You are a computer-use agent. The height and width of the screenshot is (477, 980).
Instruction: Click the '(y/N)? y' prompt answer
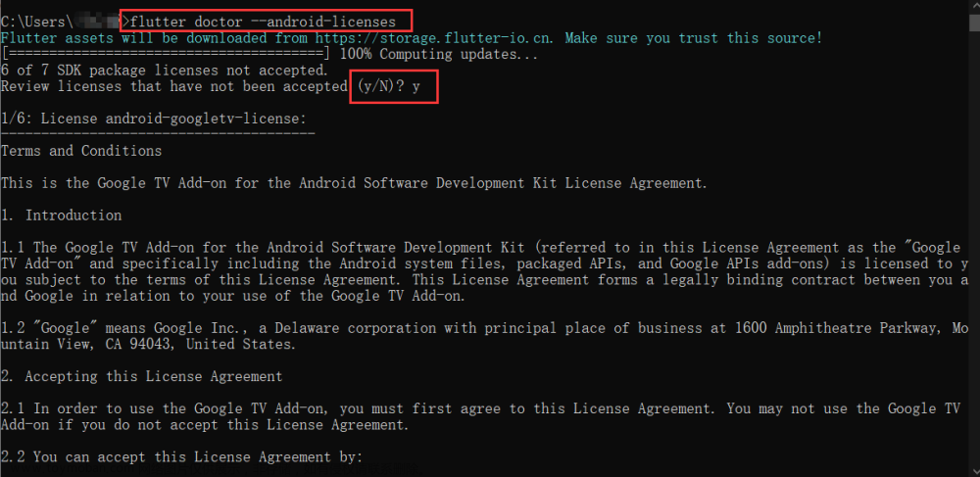(389, 86)
